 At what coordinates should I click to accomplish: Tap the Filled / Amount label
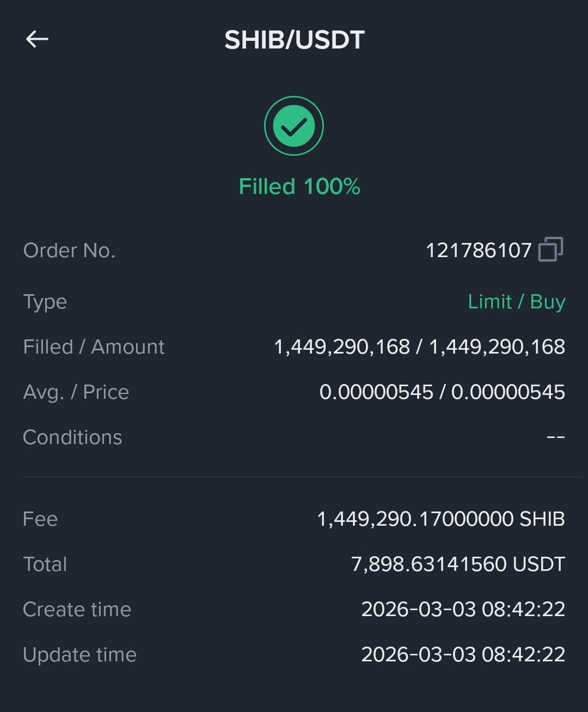94,347
